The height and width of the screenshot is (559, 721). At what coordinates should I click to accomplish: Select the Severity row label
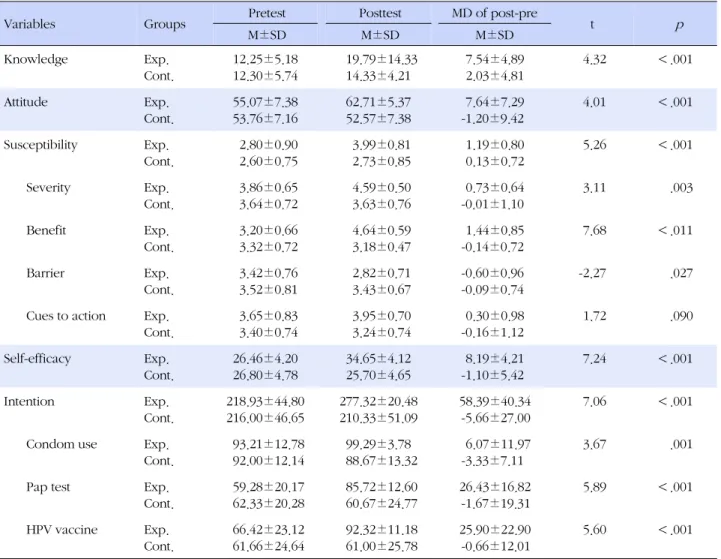pyautogui.click(x=48, y=188)
